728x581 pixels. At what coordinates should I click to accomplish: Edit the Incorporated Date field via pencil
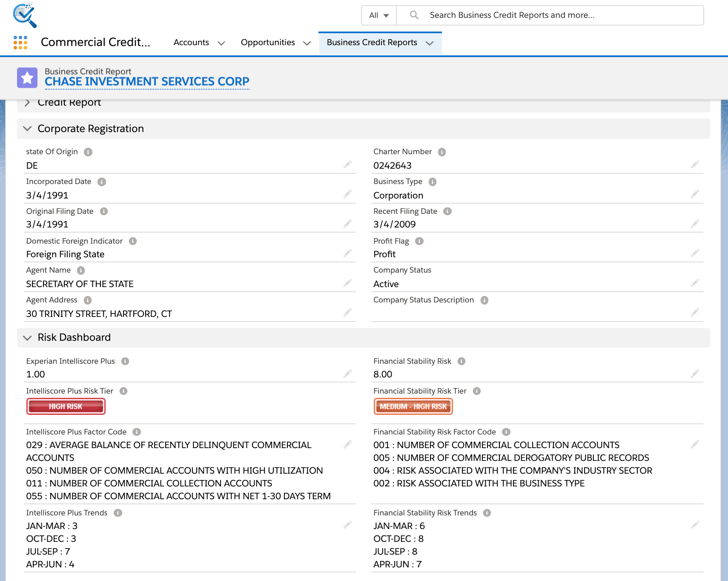pyautogui.click(x=347, y=194)
